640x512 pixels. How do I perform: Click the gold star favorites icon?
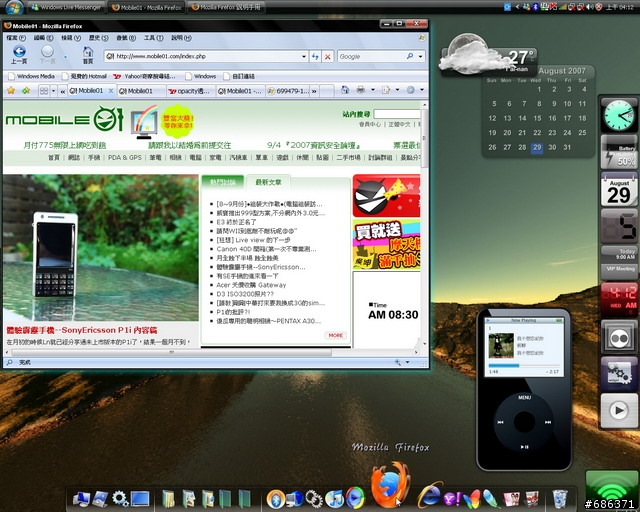tap(11, 90)
